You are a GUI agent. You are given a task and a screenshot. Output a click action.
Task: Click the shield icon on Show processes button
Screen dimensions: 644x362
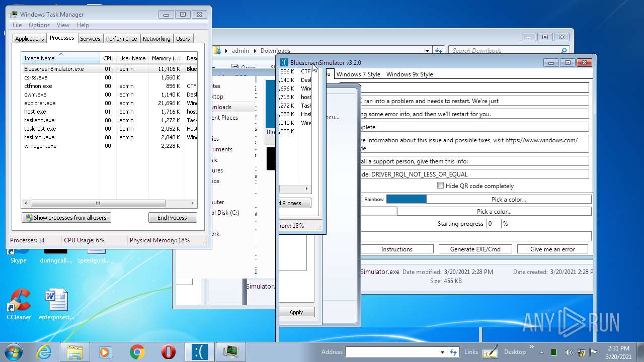[29, 218]
